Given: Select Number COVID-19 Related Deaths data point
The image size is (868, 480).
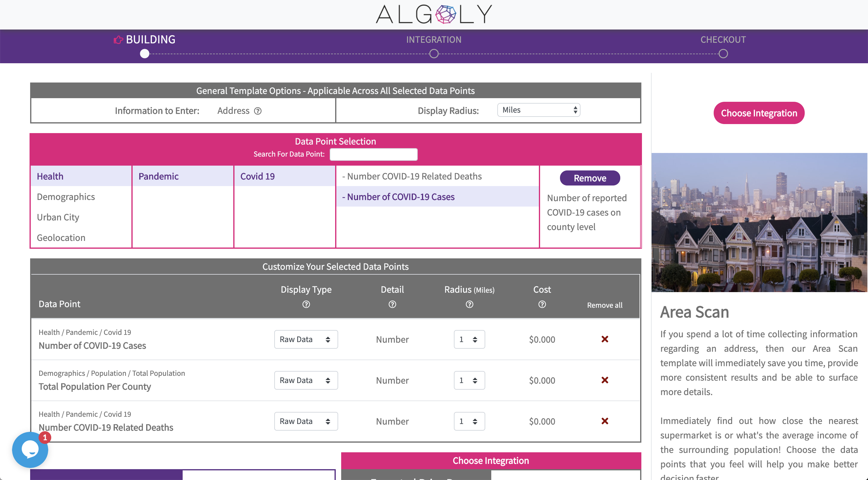Looking at the screenshot, I should point(414,176).
